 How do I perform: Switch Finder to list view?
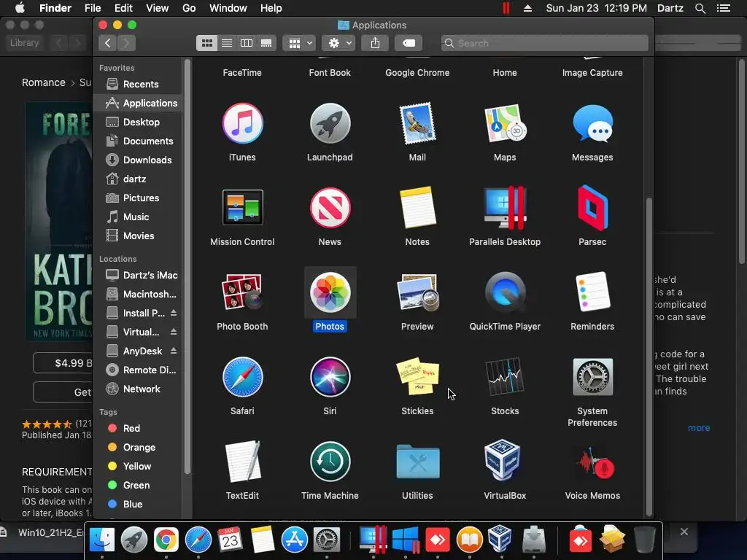[227, 43]
